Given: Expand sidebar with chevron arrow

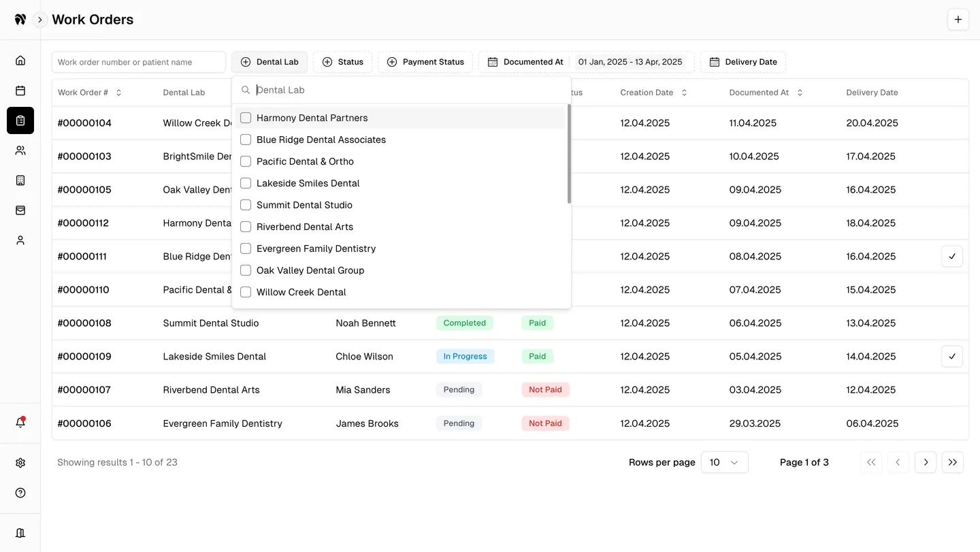Looking at the screenshot, I should [40, 20].
